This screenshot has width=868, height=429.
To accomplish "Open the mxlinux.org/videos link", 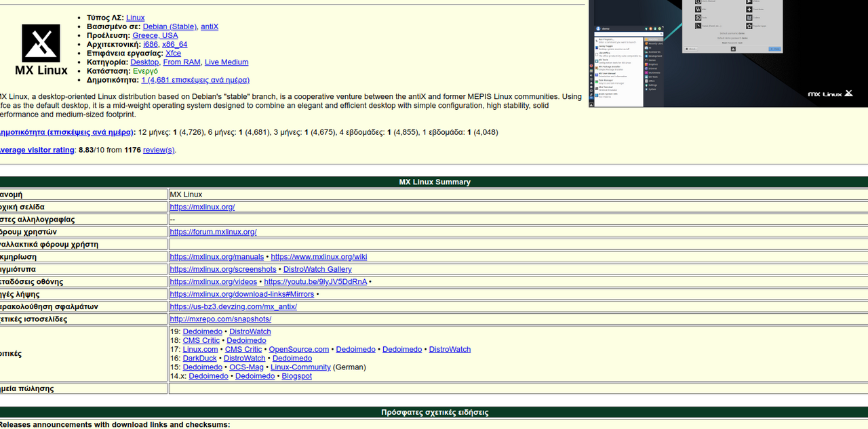I will (213, 281).
